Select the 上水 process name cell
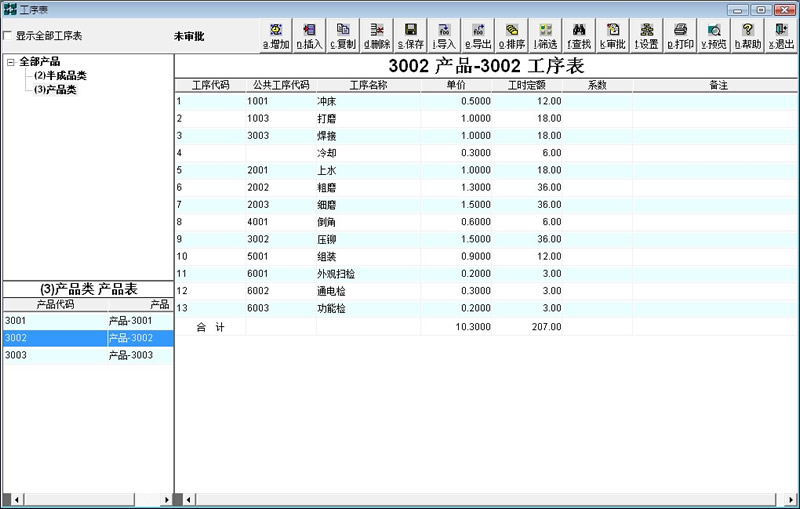800x509 pixels. pos(368,170)
